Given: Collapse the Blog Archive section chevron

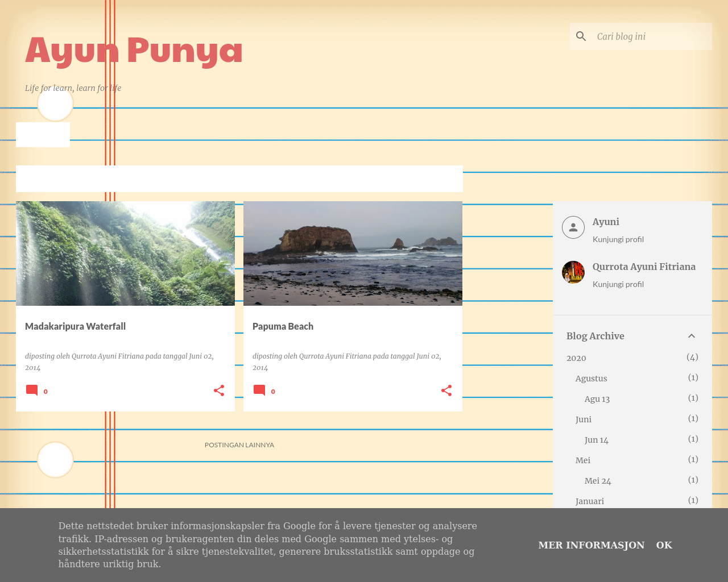Looking at the screenshot, I should (692, 336).
